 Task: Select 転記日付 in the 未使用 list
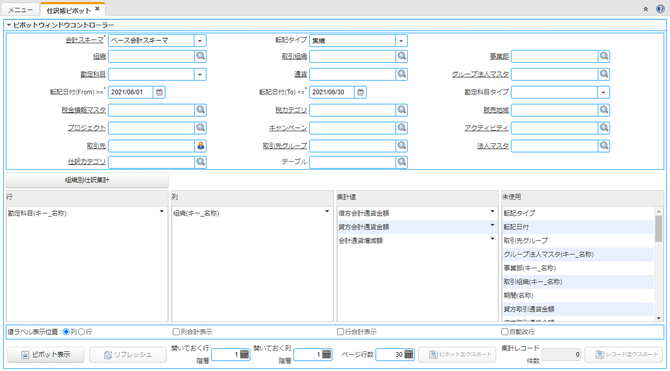[579, 227]
